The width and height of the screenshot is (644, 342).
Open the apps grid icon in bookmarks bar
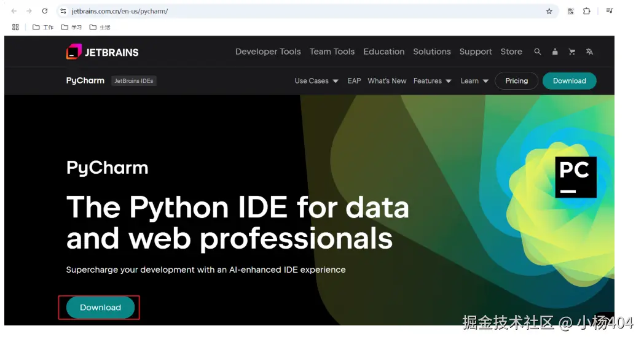click(15, 27)
